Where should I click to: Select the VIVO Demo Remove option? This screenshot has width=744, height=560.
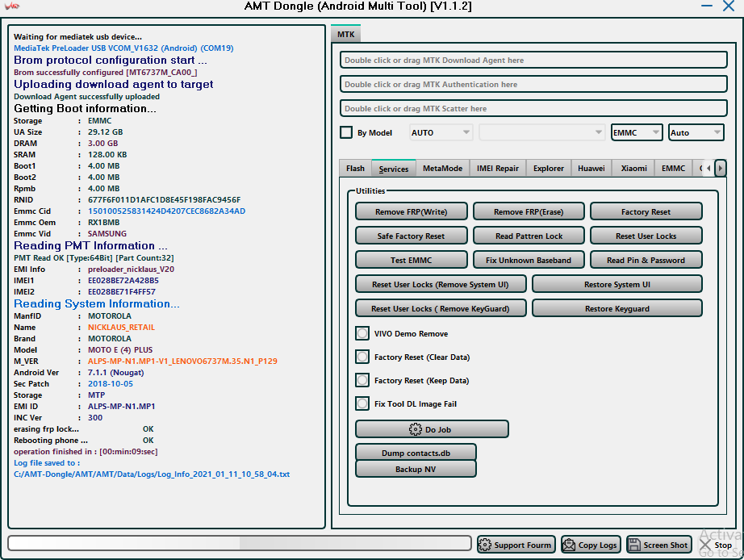362,333
